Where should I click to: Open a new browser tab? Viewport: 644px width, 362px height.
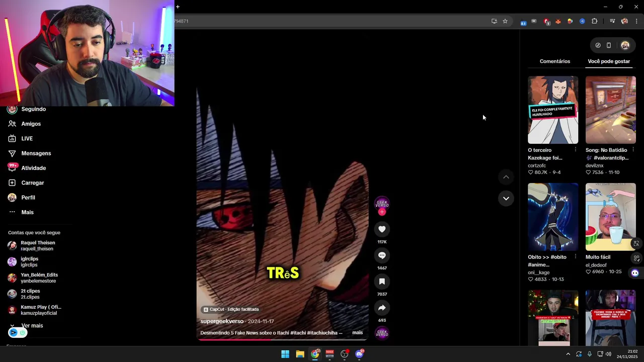178,7
